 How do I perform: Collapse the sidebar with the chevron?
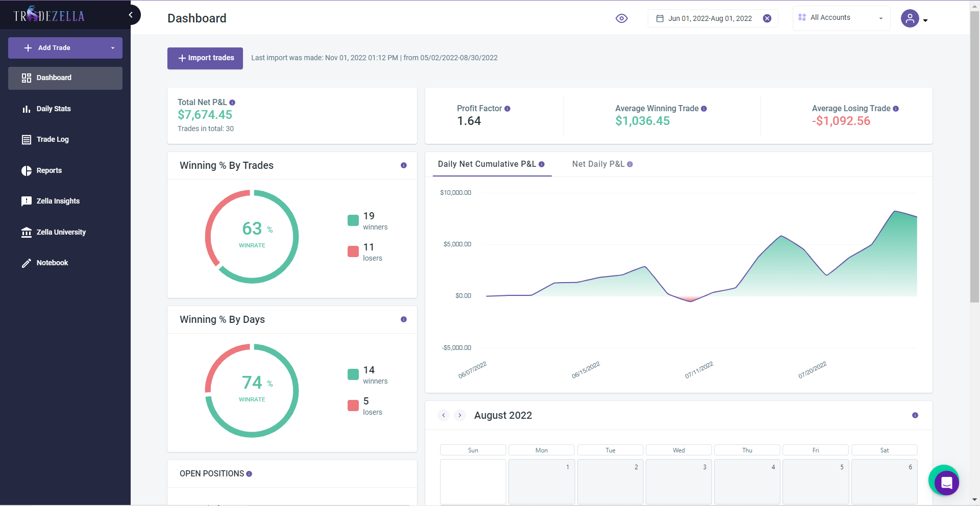(131, 15)
